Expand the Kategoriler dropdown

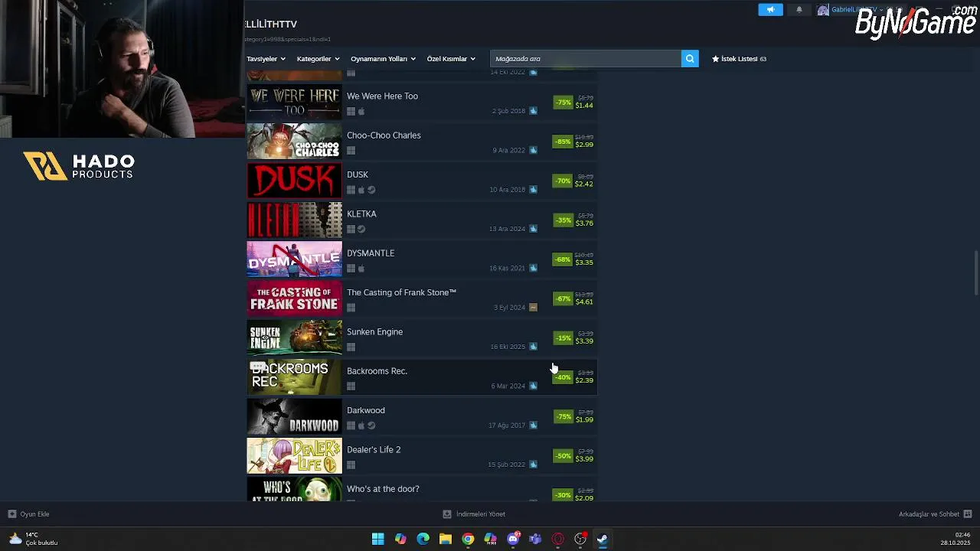(318, 59)
